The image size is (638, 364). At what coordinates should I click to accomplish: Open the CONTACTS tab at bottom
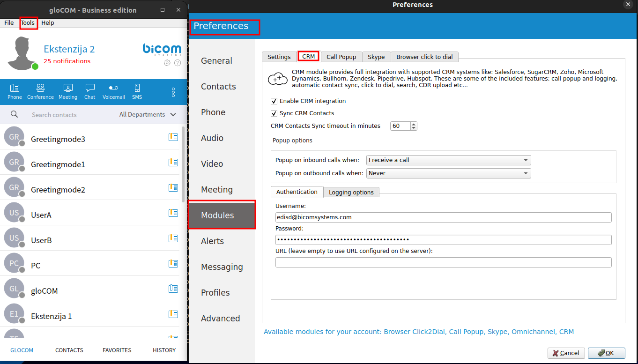point(69,350)
